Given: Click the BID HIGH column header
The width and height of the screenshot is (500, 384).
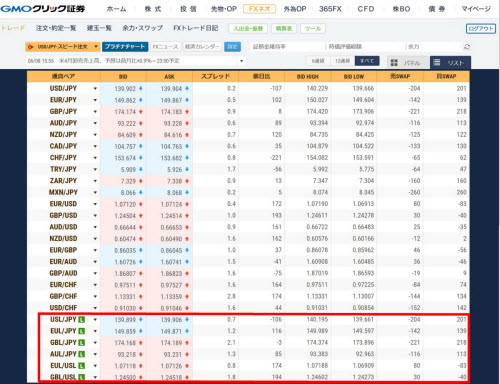Looking at the screenshot, I should coord(308,76).
